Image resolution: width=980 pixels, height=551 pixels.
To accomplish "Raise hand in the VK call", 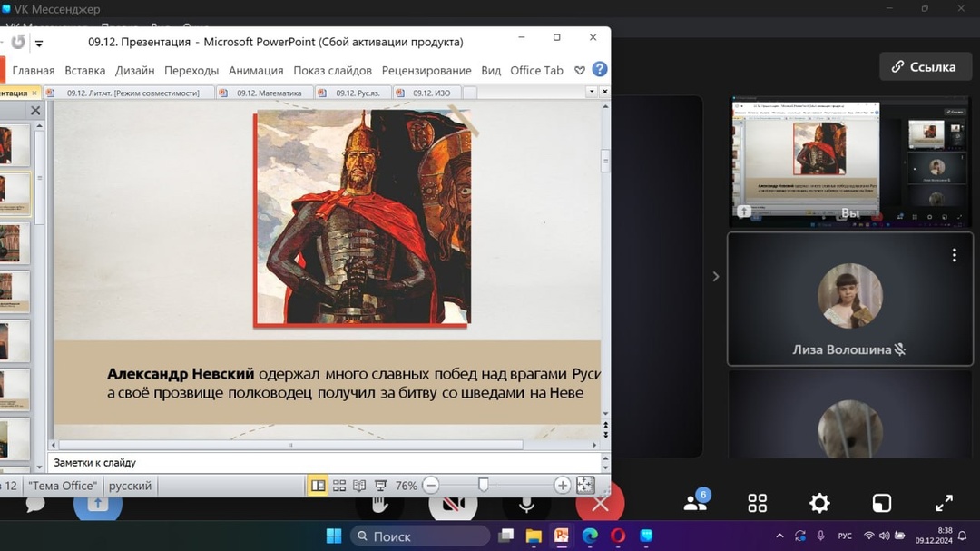I will (379, 504).
